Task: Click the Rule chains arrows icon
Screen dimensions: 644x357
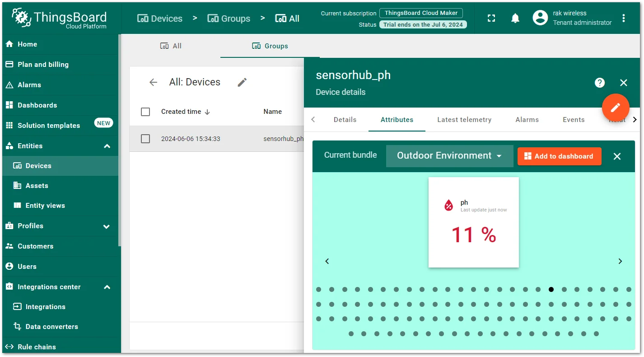Action: tap(9, 347)
